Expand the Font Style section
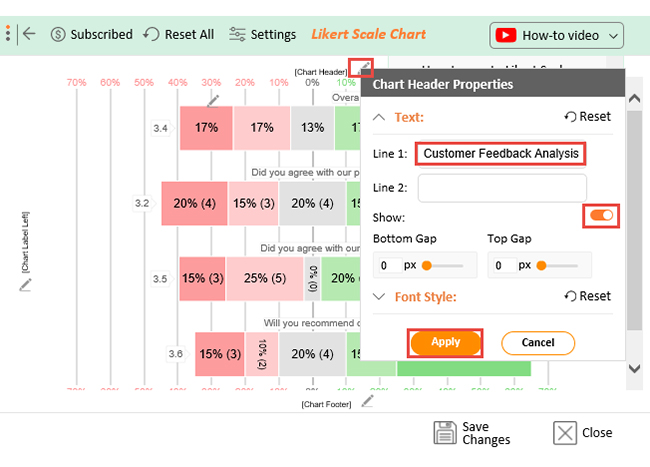Viewport: 650px width, 467px height. coord(379,297)
